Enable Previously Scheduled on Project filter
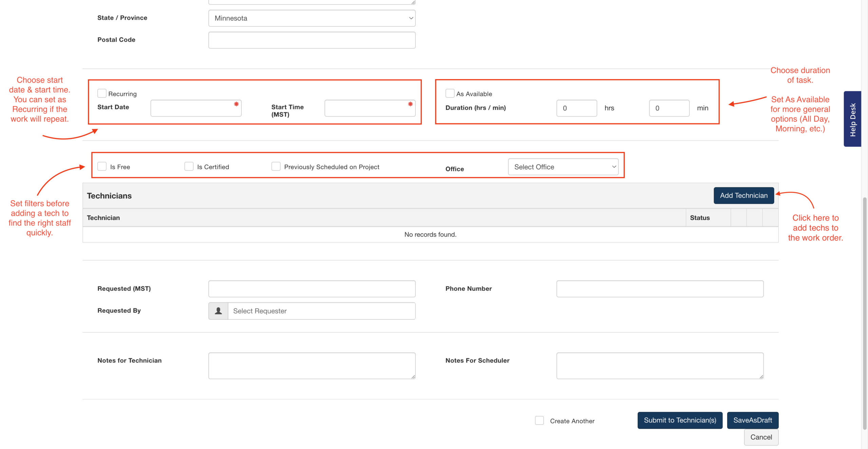Viewport: 868px width, 449px height. click(x=276, y=167)
